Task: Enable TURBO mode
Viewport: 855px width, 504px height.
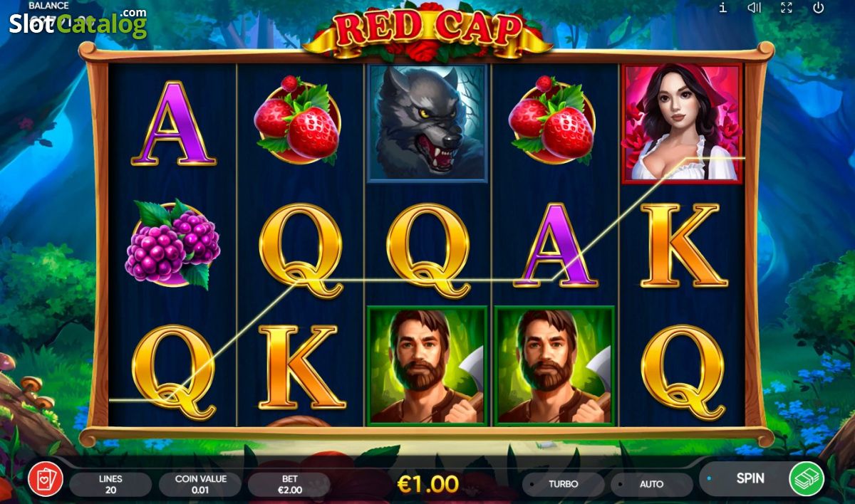Action: 563,484
